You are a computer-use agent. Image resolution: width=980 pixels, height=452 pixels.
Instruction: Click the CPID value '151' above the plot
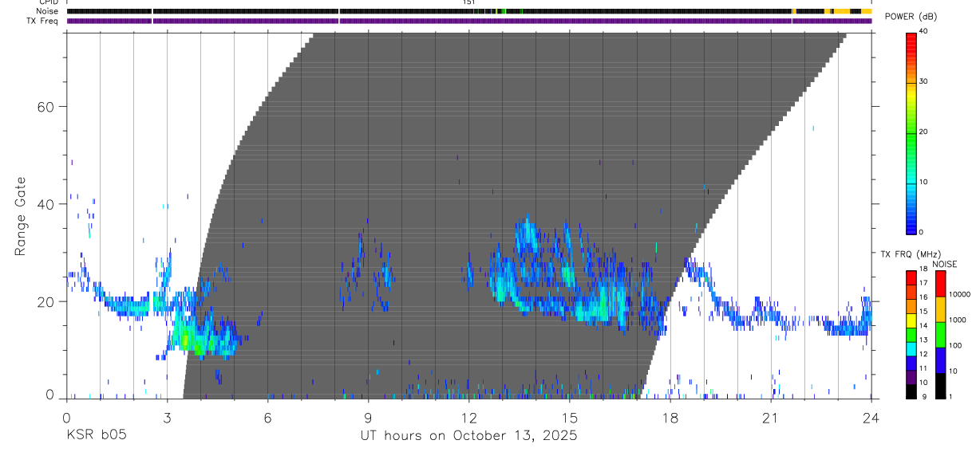tap(468, 2)
